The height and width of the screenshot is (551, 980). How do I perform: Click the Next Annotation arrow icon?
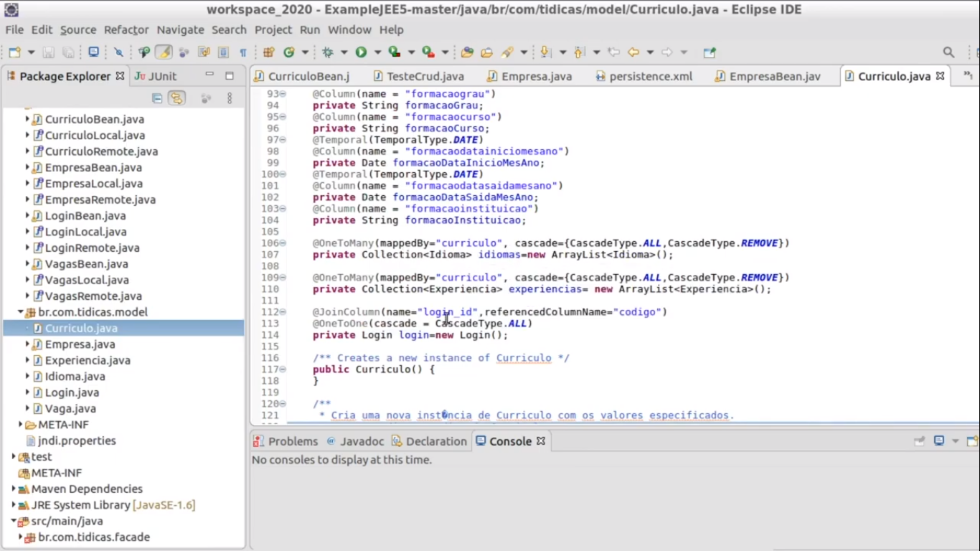point(545,52)
